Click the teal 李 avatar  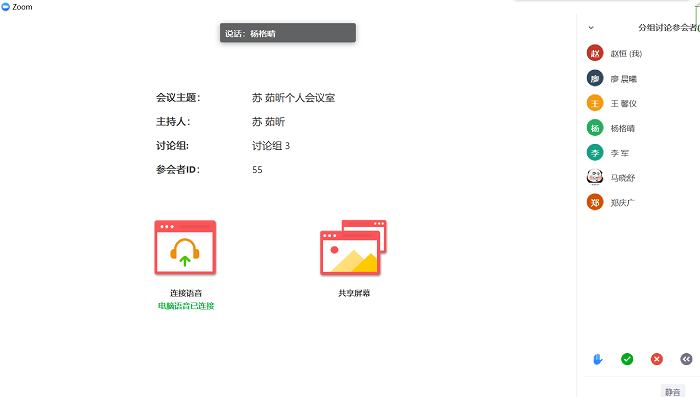click(595, 153)
